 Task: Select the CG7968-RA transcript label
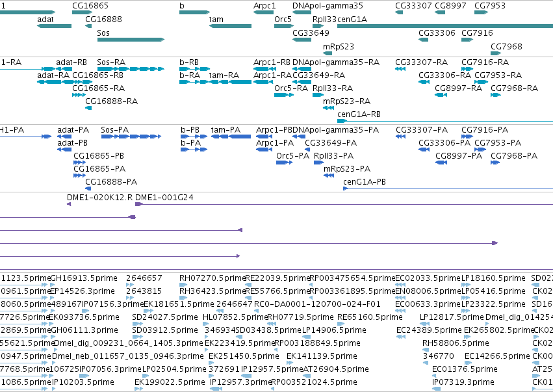point(515,88)
